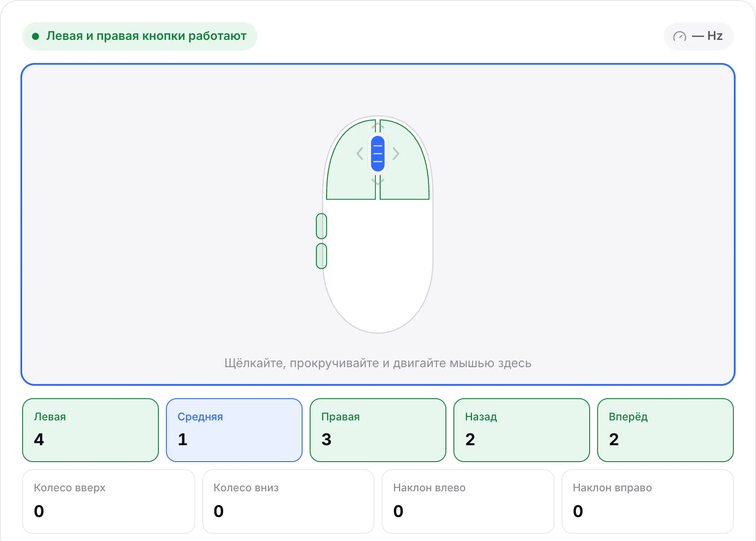Click the gauge icon next to Hz
The height and width of the screenshot is (541, 756).
tap(680, 36)
